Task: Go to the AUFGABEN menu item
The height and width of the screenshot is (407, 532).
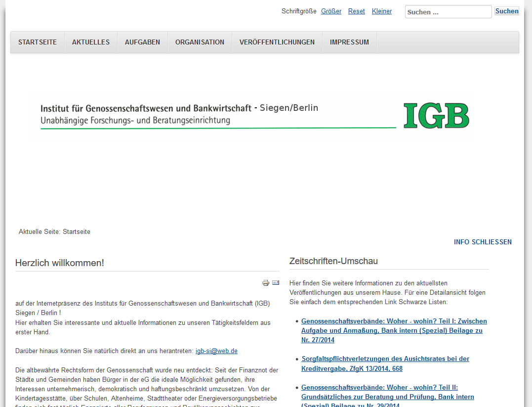Action: tap(142, 42)
